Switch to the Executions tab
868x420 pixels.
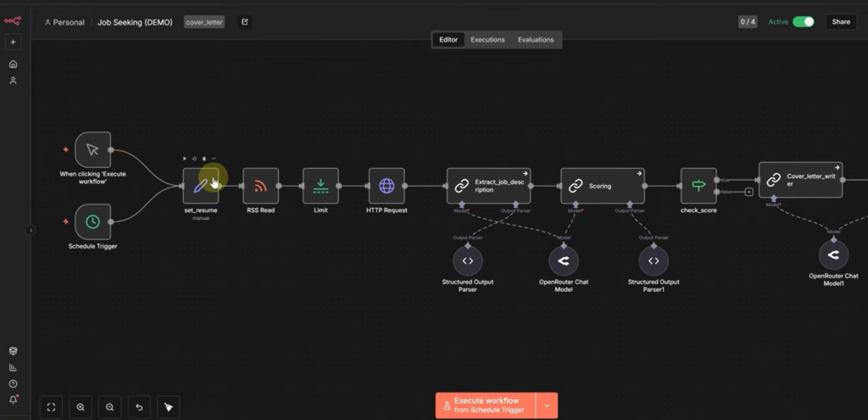click(x=487, y=40)
